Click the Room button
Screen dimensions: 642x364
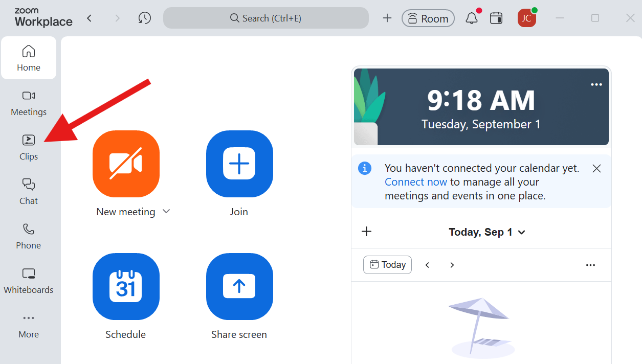point(428,18)
